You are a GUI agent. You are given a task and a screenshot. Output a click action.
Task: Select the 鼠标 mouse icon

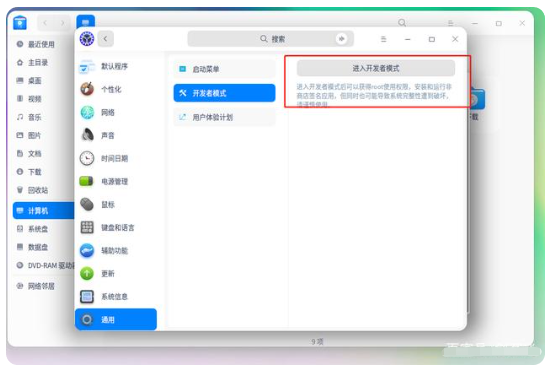[87, 204]
